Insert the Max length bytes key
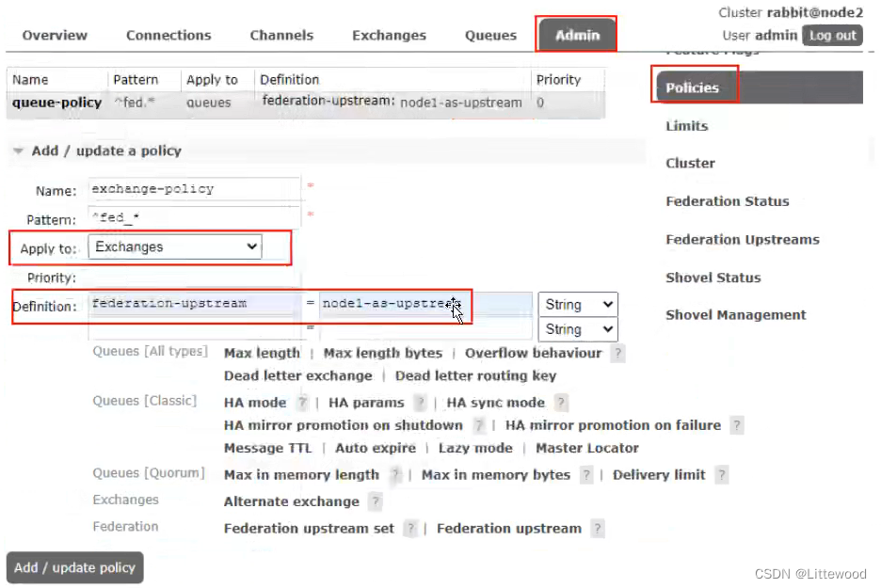This screenshot has height=588, width=881. (x=383, y=353)
